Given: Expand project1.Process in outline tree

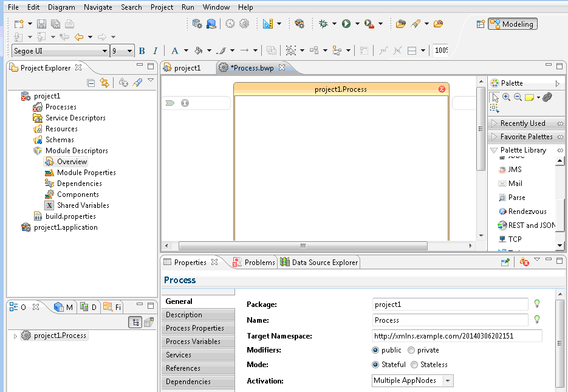Looking at the screenshot, I should [15, 335].
